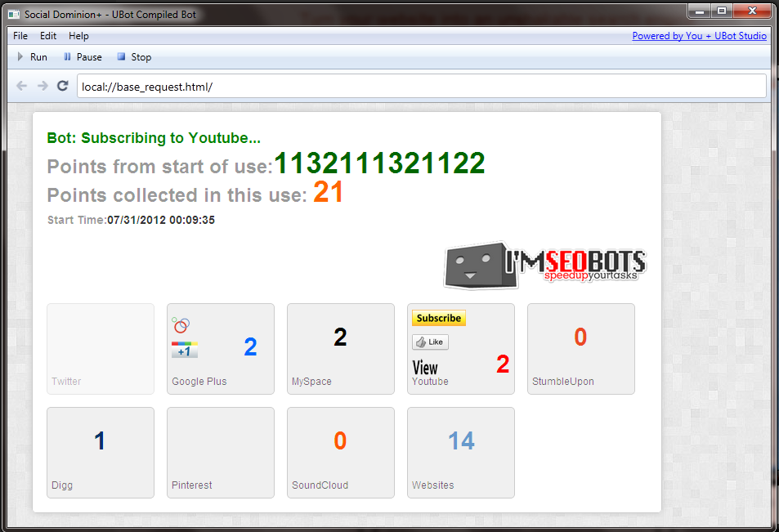The width and height of the screenshot is (779, 532).
Task: Open the Websites tile showing 14
Action: pyautogui.click(x=461, y=453)
